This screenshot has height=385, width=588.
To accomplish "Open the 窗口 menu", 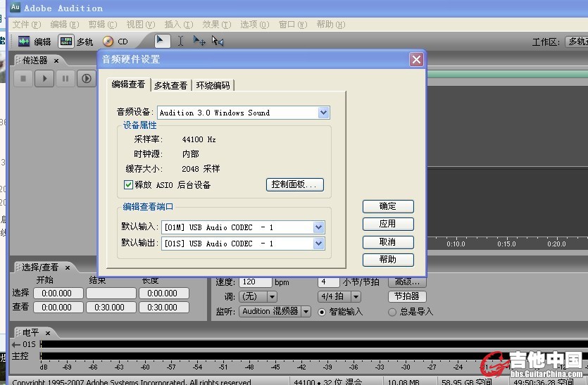I will (x=293, y=25).
